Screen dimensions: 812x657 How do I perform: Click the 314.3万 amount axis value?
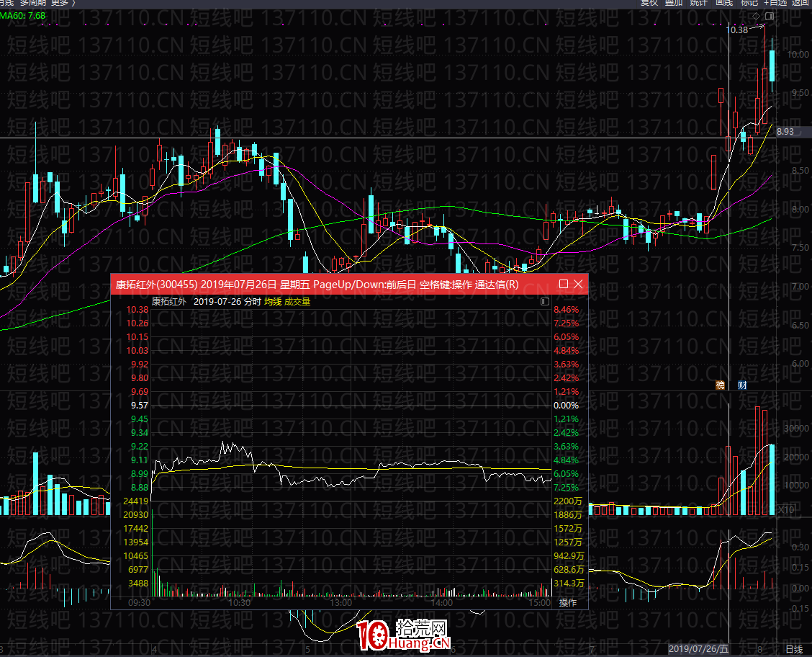569,584
